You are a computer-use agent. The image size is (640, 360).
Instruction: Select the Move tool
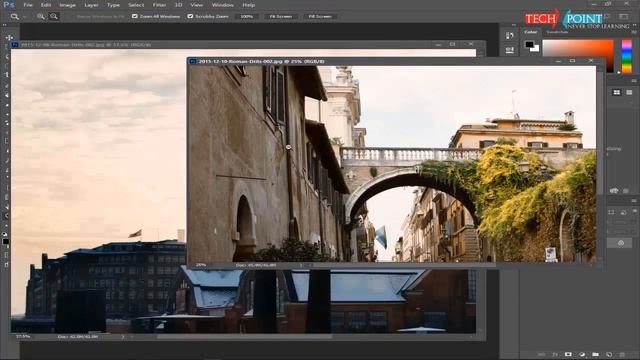click(x=9, y=38)
